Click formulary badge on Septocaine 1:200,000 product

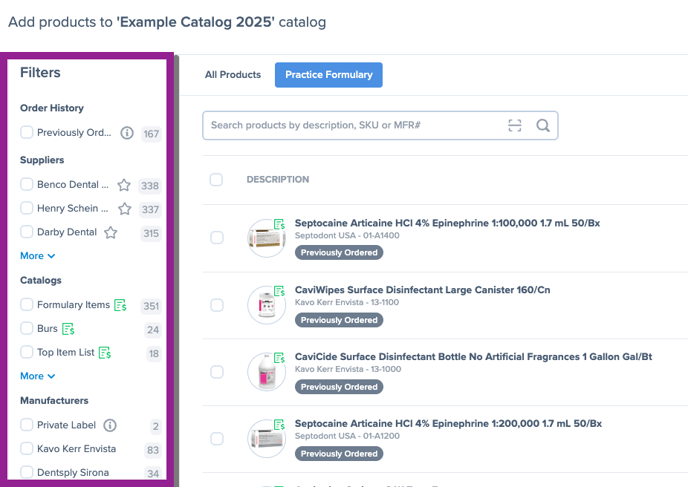coord(280,425)
